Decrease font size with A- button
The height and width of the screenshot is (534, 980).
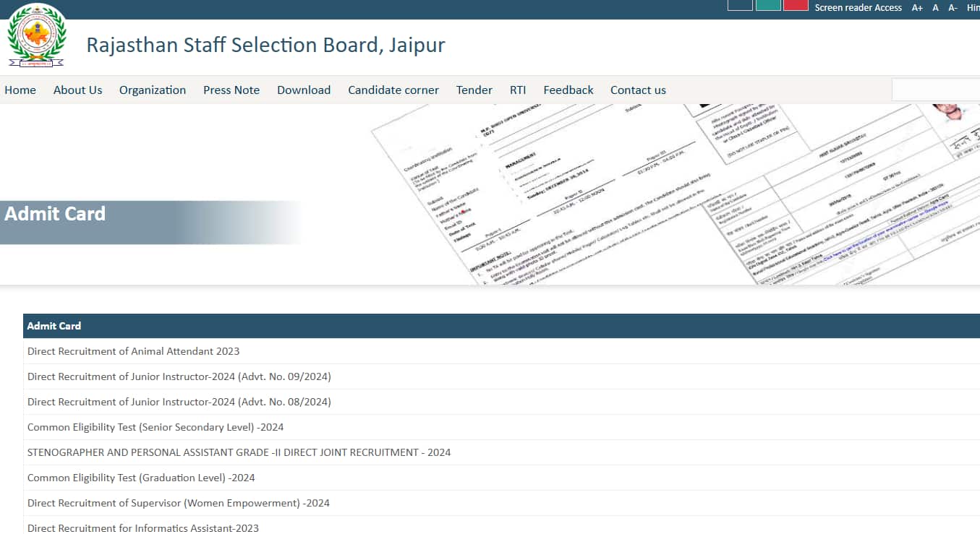pos(953,8)
